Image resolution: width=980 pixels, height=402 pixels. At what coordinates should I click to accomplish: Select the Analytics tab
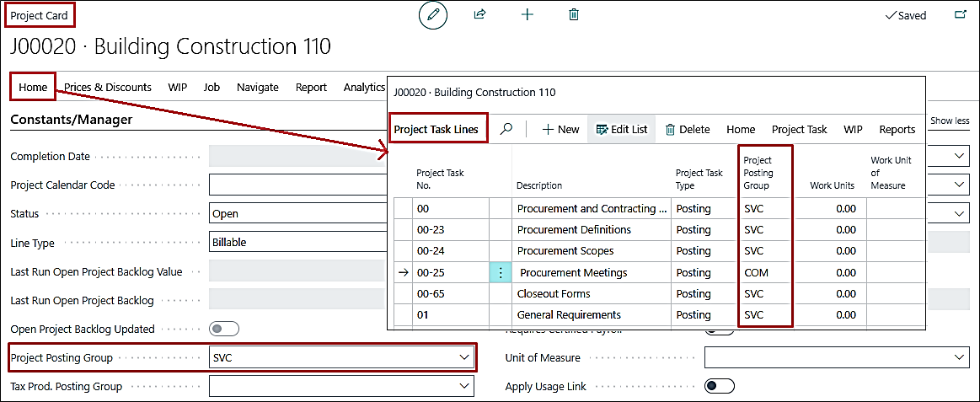364,87
